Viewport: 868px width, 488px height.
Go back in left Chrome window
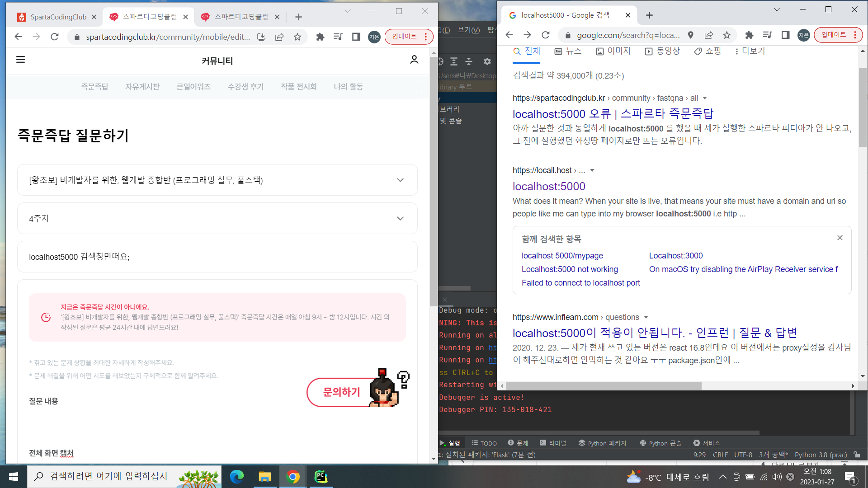click(x=18, y=37)
